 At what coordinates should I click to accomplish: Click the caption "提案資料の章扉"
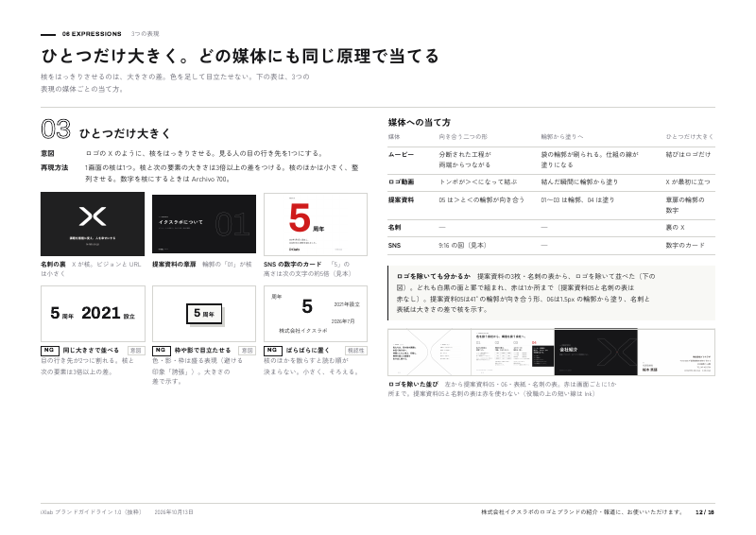click(x=174, y=265)
